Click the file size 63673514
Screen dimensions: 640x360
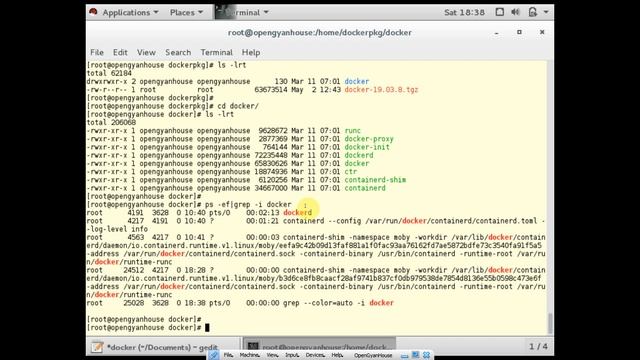tap(271, 90)
